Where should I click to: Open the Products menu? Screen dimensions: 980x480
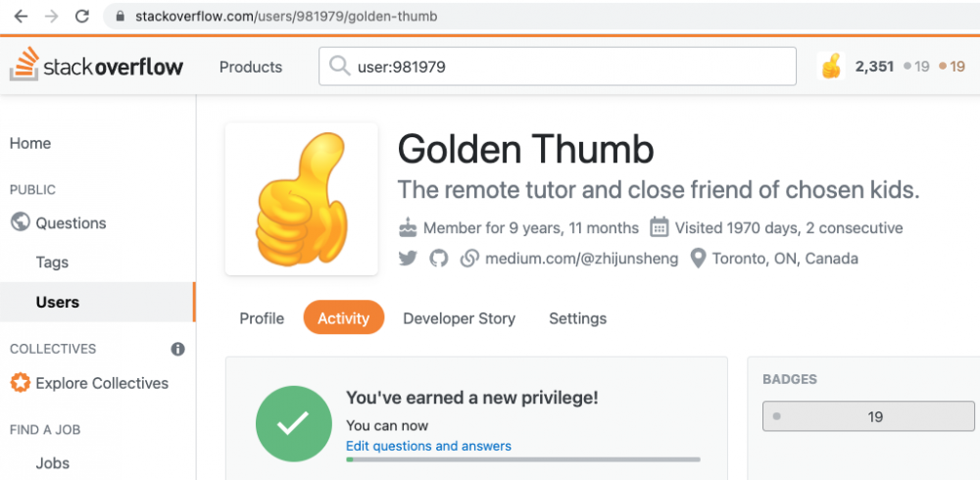(251, 67)
